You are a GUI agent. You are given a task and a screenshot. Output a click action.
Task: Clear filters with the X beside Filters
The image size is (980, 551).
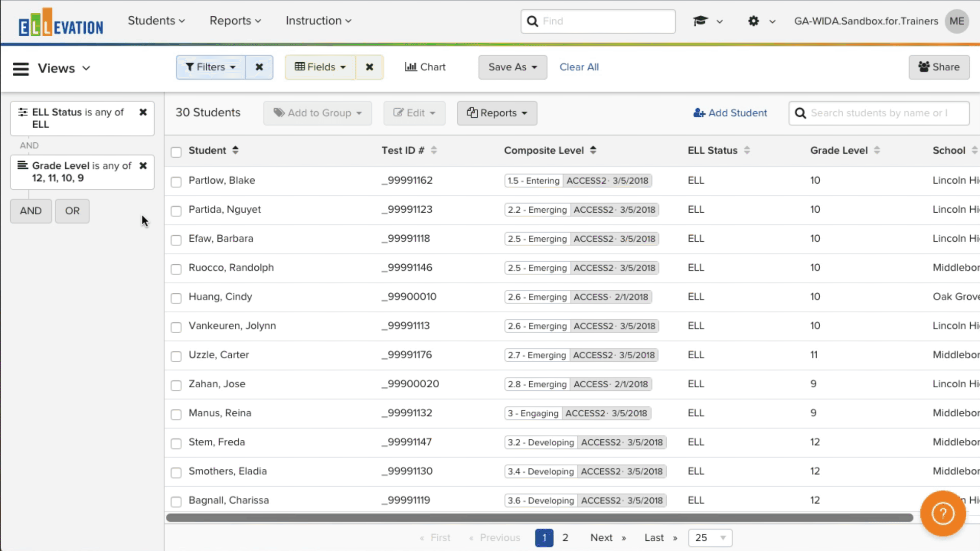point(259,67)
